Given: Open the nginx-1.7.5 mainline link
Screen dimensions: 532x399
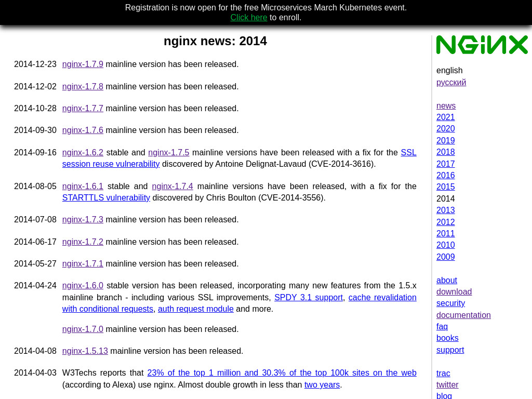Looking at the screenshot, I should click(x=169, y=152).
